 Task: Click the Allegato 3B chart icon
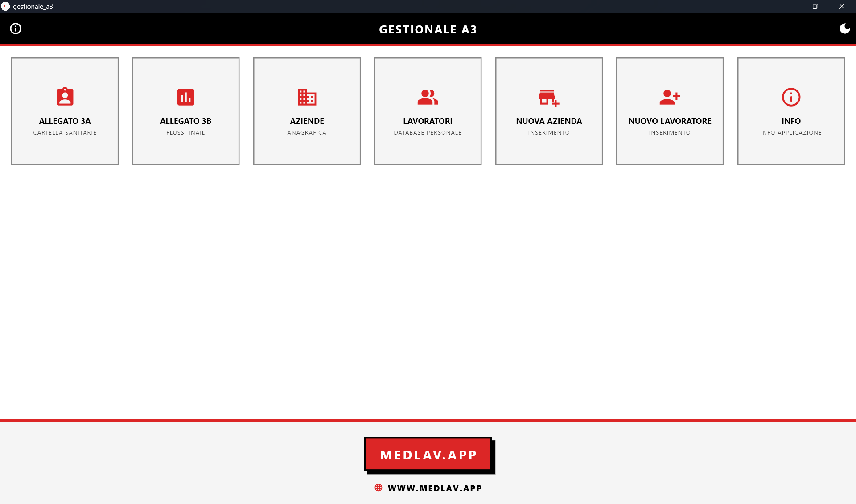coord(185,97)
